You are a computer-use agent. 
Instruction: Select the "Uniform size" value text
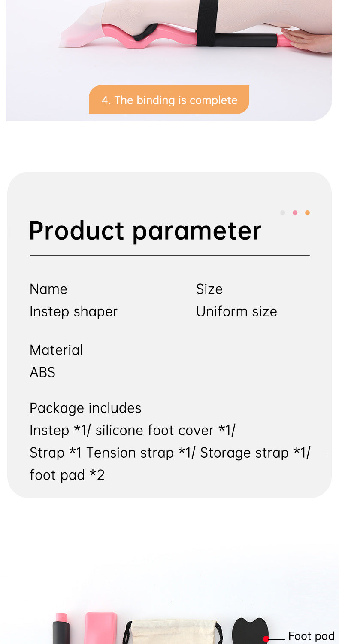pyautogui.click(x=236, y=311)
